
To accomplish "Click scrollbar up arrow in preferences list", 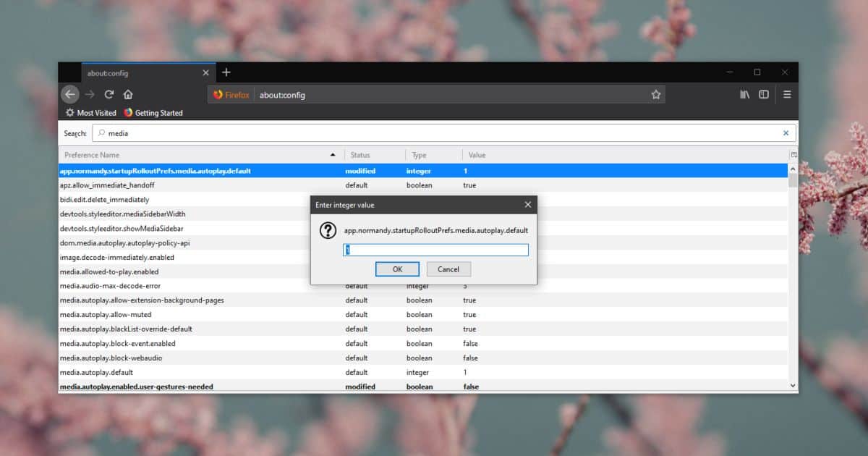I will click(793, 167).
